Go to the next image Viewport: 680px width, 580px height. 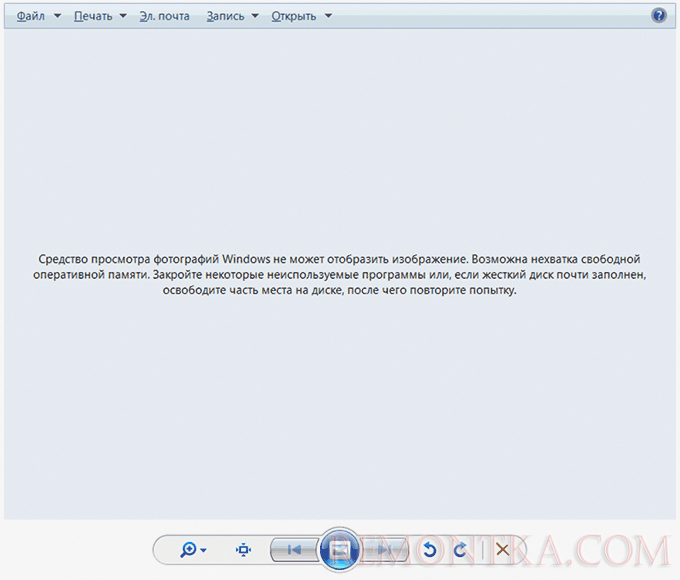(x=384, y=550)
